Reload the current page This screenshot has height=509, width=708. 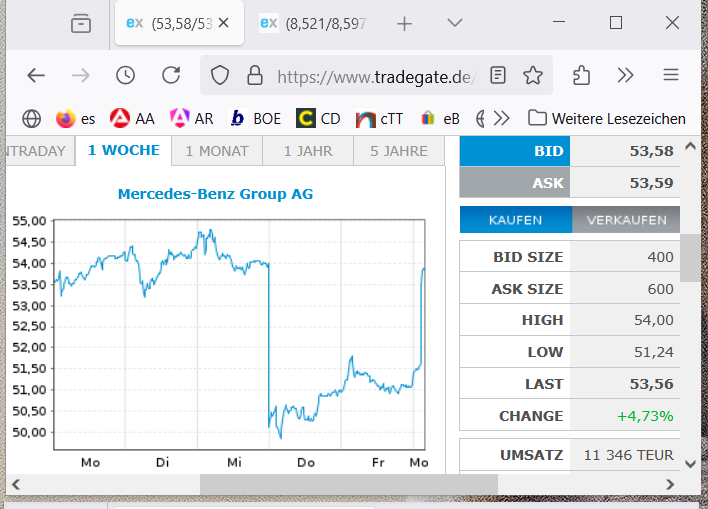click(x=171, y=75)
